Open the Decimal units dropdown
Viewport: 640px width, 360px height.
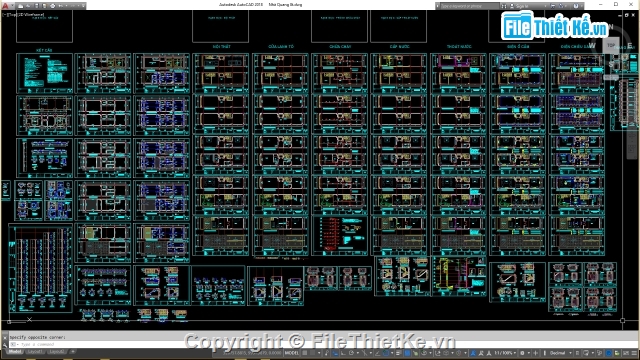tap(560, 353)
